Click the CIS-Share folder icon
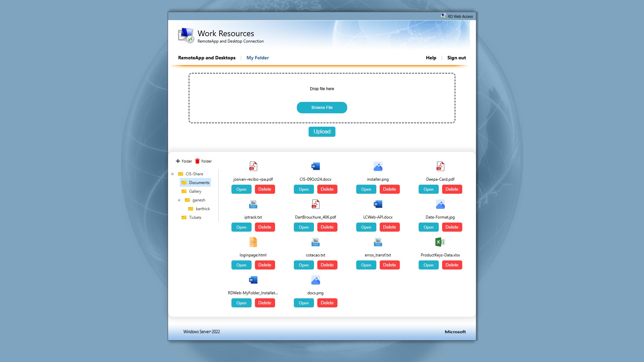Image resolution: width=644 pixels, height=362 pixels. (180, 174)
